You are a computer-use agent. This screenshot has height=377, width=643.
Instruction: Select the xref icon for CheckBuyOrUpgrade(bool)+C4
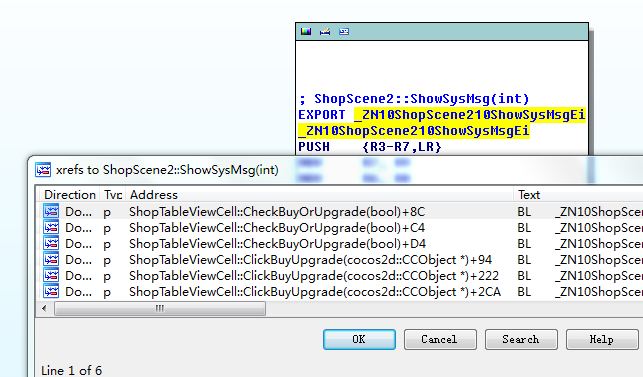[51, 227]
